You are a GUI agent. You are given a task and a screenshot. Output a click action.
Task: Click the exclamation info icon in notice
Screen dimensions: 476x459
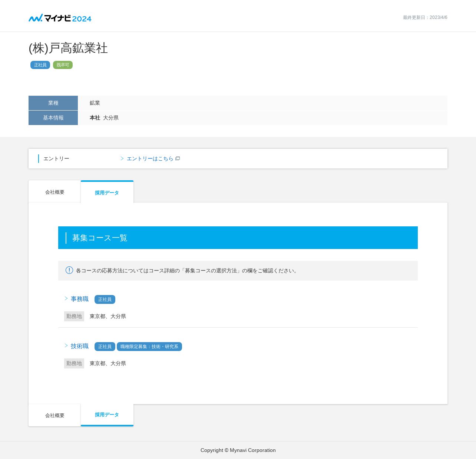69,270
